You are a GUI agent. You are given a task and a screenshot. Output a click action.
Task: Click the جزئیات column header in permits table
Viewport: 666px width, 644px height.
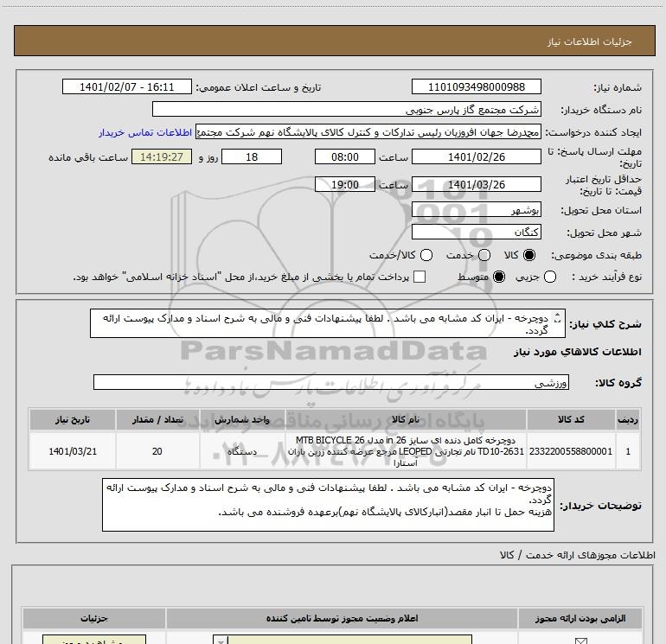(94, 618)
